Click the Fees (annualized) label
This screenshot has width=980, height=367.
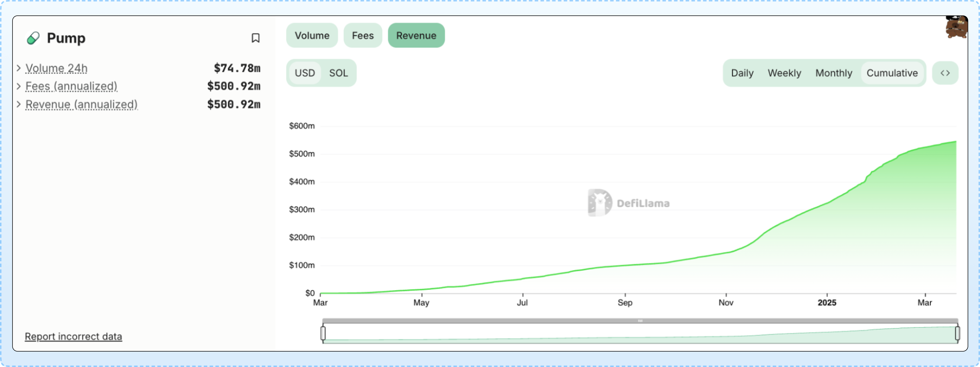pos(71,86)
